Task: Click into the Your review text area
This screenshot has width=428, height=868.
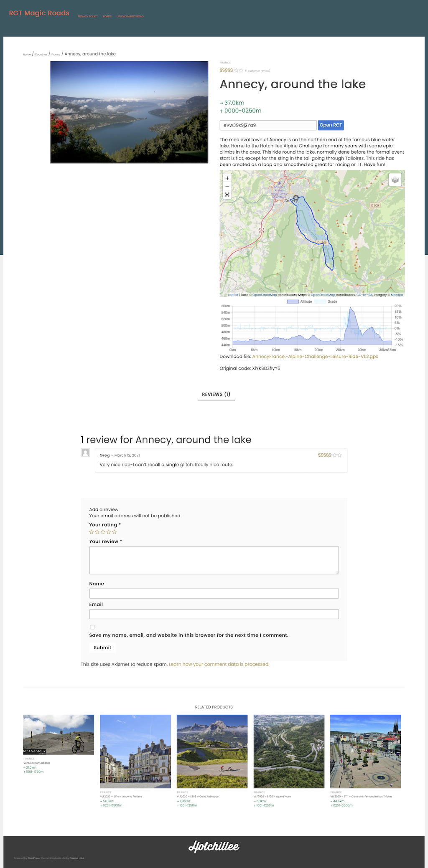Action: coord(214,560)
